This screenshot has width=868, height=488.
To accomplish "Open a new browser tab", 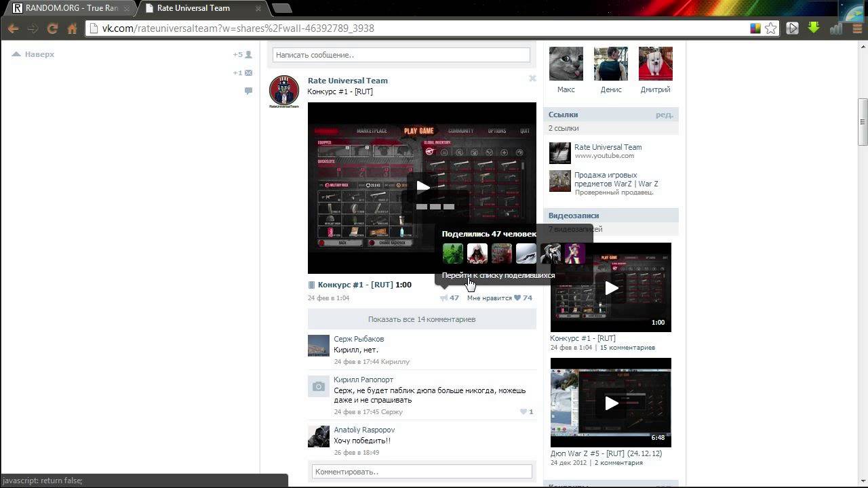I will click(282, 8).
